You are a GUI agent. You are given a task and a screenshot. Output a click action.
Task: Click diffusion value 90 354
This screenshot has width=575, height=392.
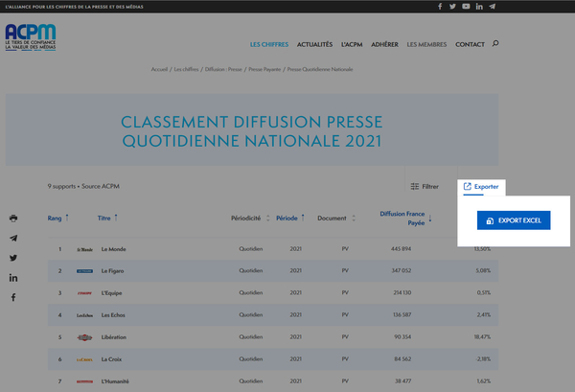pyautogui.click(x=402, y=336)
